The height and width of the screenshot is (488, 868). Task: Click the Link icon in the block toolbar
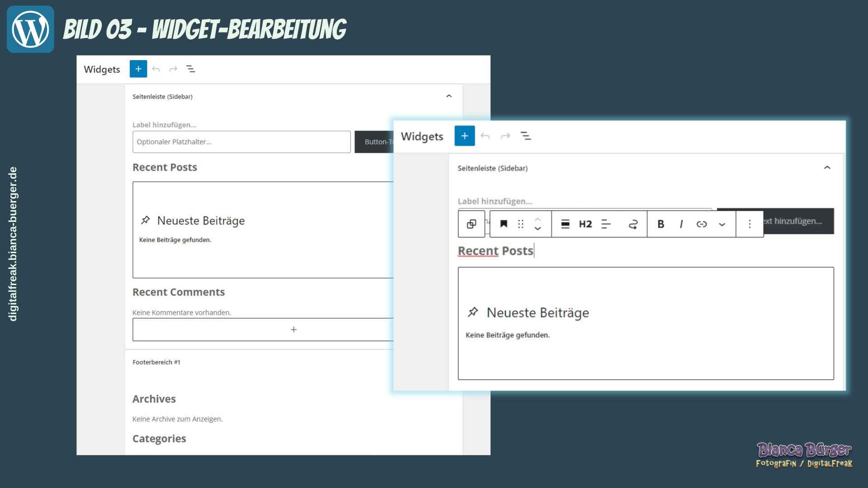702,224
